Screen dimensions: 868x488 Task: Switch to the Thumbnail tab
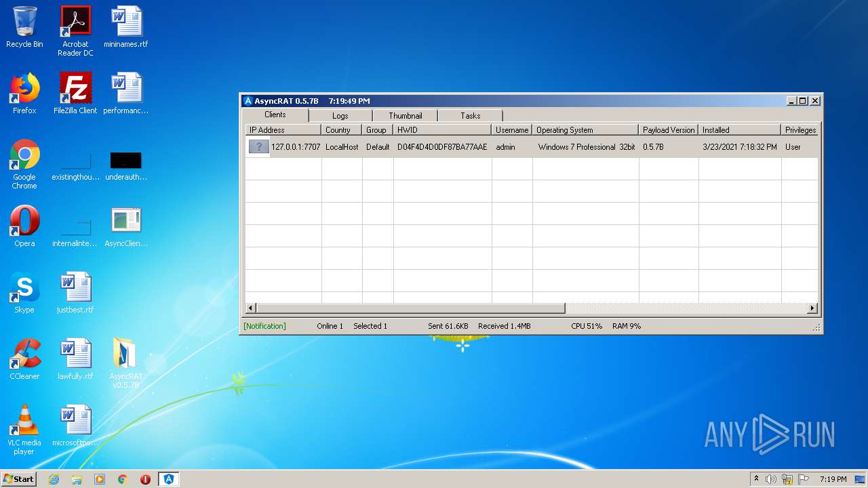coord(406,116)
